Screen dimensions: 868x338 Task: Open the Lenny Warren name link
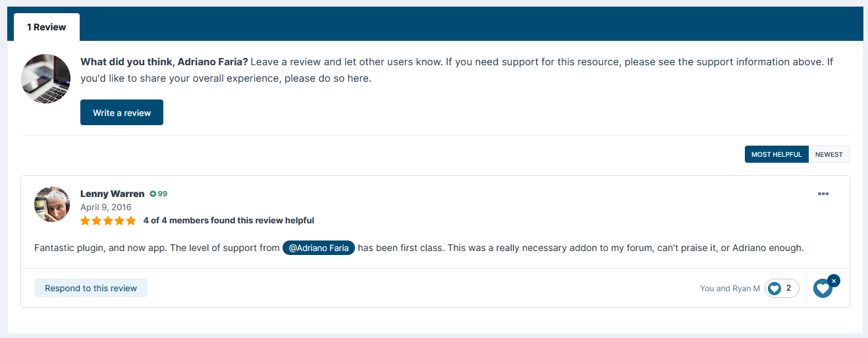pyautogui.click(x=112, y=194)
